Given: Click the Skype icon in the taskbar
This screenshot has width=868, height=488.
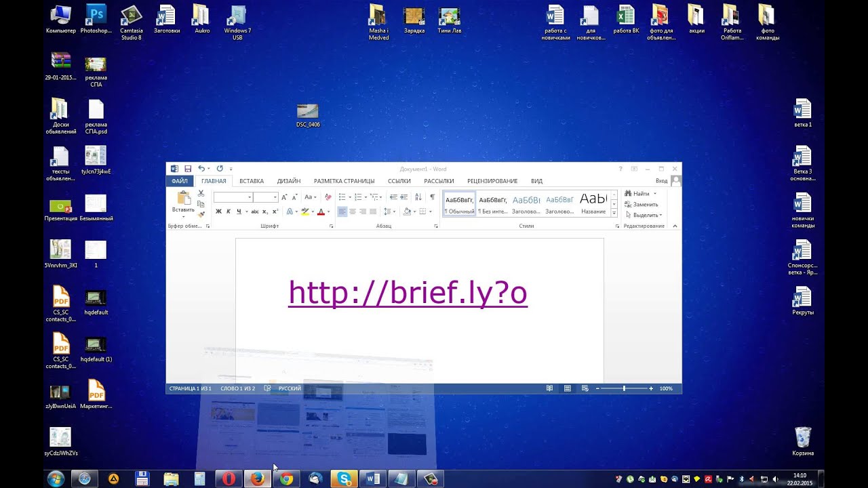Looking at the screenshot, I should coord(344,479).
